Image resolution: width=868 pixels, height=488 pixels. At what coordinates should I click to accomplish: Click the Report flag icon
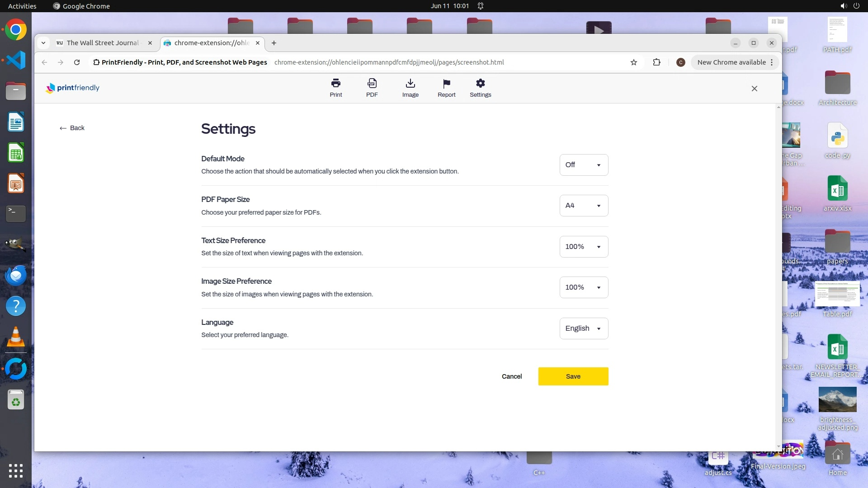point(446,84)
